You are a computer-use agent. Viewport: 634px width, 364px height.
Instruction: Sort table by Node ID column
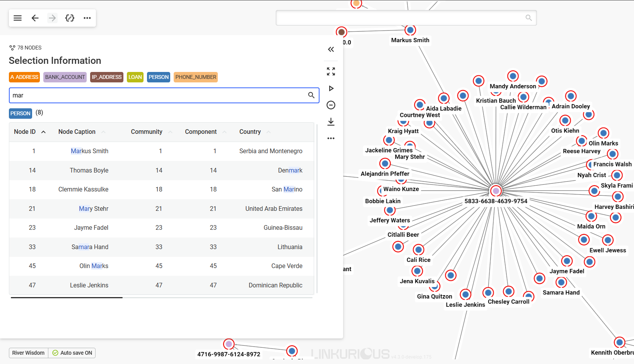click(25, 132)
